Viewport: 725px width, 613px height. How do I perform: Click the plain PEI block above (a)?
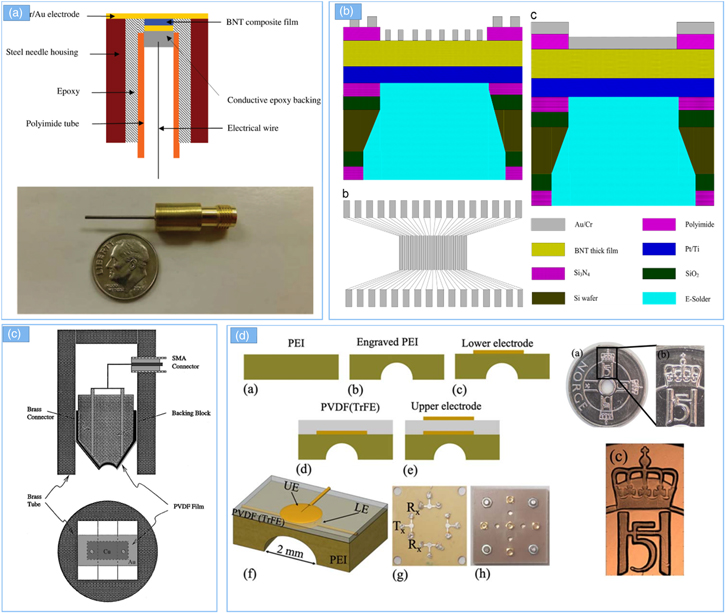click(291, 367)
